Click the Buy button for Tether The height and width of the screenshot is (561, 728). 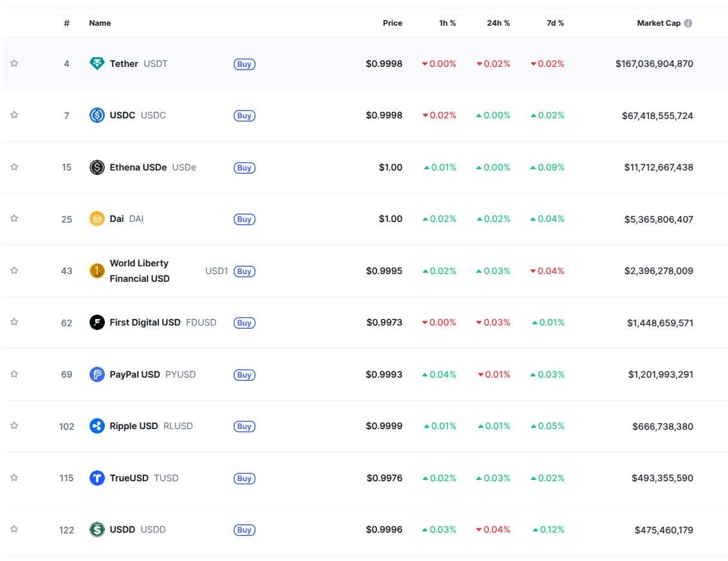[x=244, y=64]
